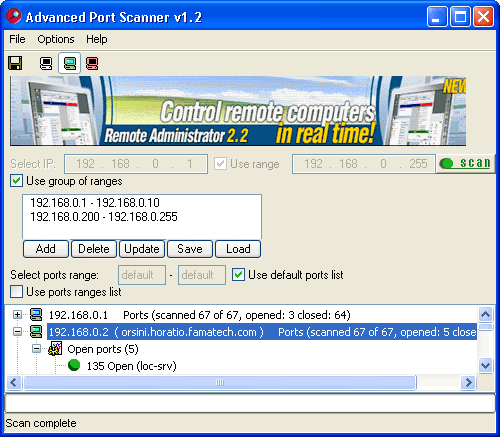
Task: Select the 192.168.0.1 results row
Action: [x=199, y=315]
